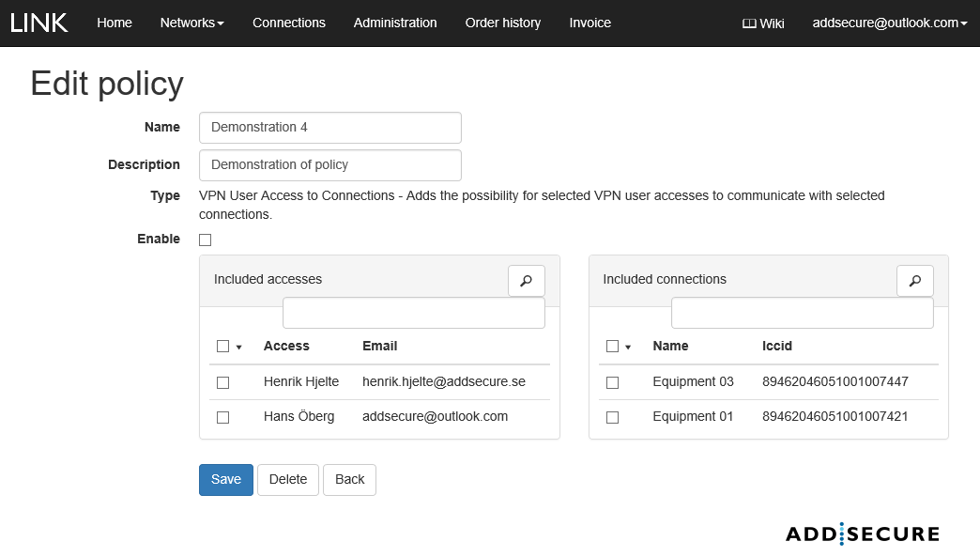Screen dimensions: 980x557
Task: Open the Order history page
Action: [x=502, y=23]
